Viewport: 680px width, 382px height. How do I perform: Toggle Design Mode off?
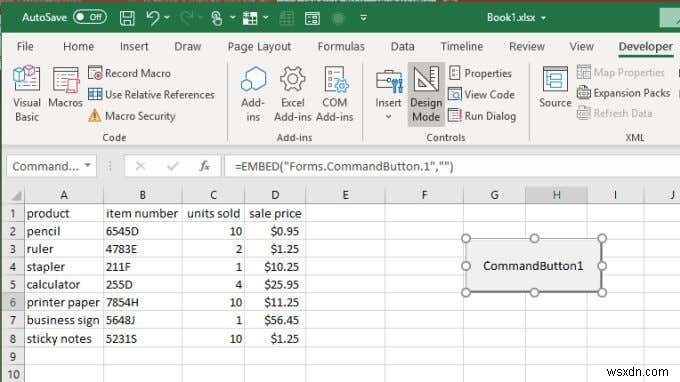426,94
